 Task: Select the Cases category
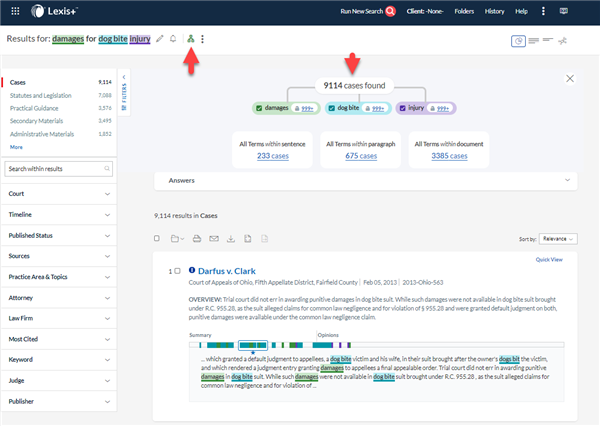tap(18, 82)
